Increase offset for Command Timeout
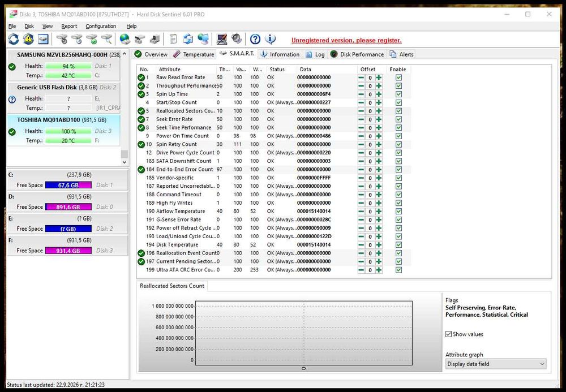Screen dimensions: 566x392 379,195
